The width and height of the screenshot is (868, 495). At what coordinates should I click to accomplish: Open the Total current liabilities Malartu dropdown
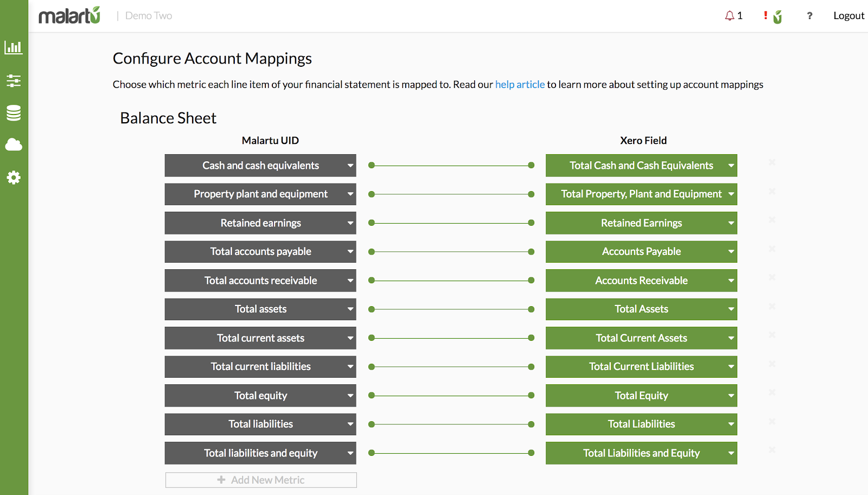260,367
